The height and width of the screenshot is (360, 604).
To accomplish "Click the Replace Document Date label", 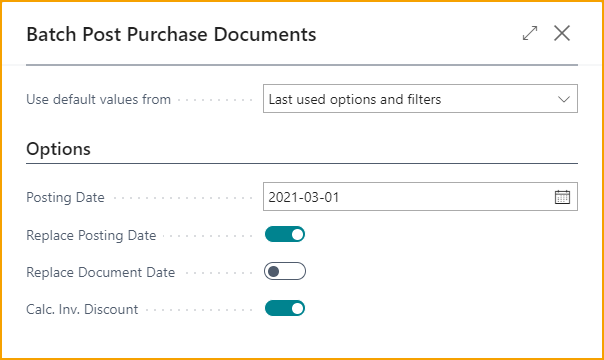I will [x=101, y=272].
